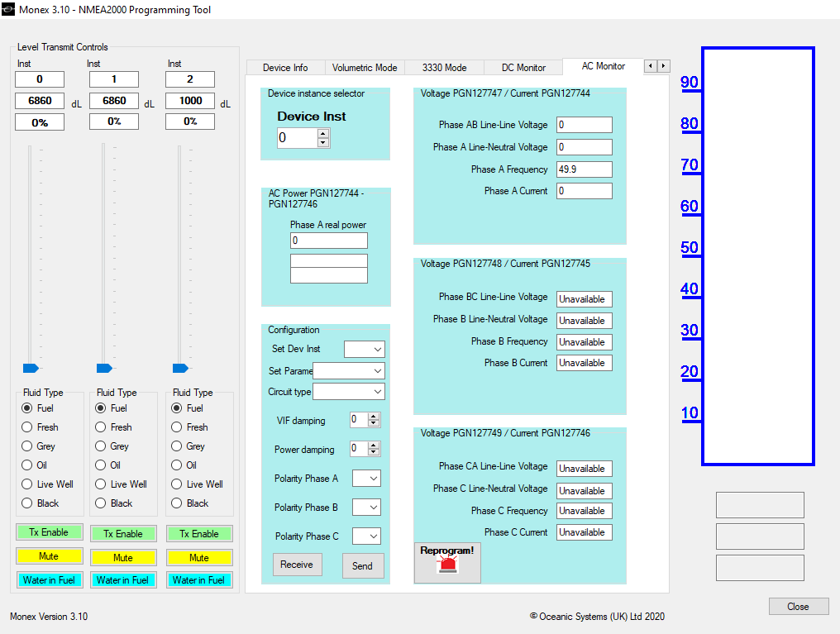Open the Polarity Phase A dropdown
Screen dimensions: 840x634
click(366, 478)
